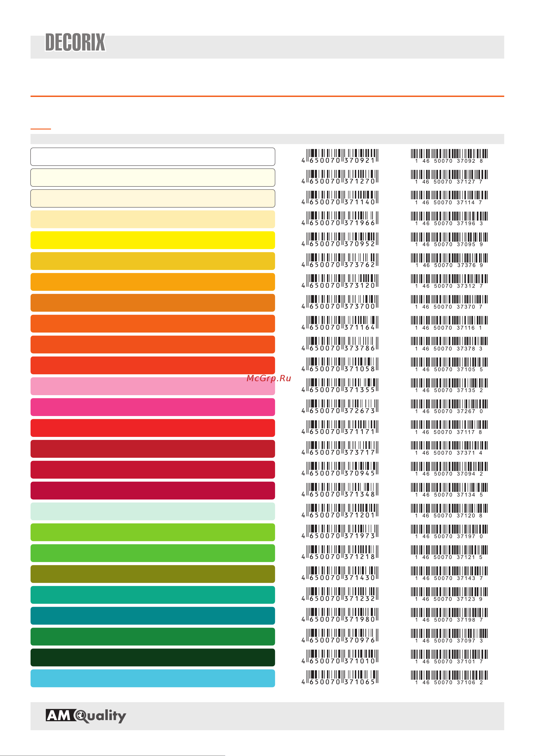Screen dimensions: 535x756
Task: Click the EAN barcode 4650070371218
Action: [340, 553]
